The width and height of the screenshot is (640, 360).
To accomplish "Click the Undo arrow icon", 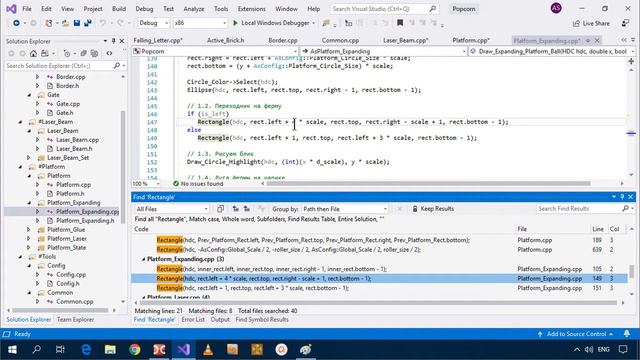I will tap(102, 23).
